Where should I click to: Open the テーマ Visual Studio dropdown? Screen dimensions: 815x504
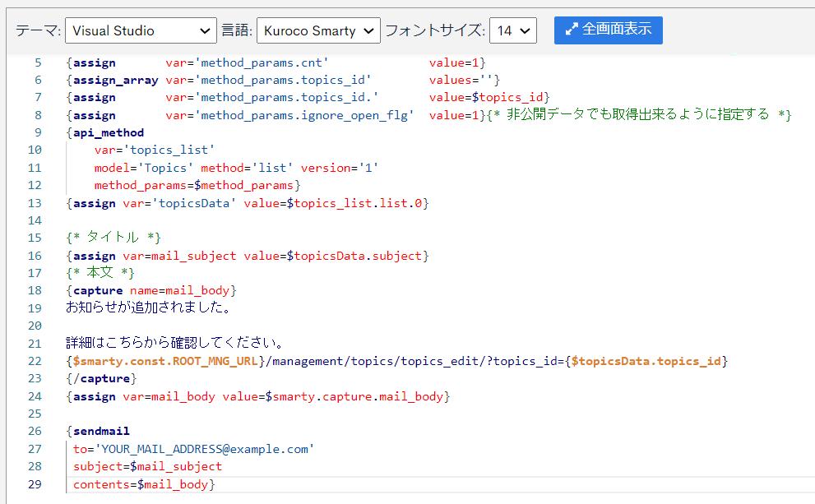(141, 30)
